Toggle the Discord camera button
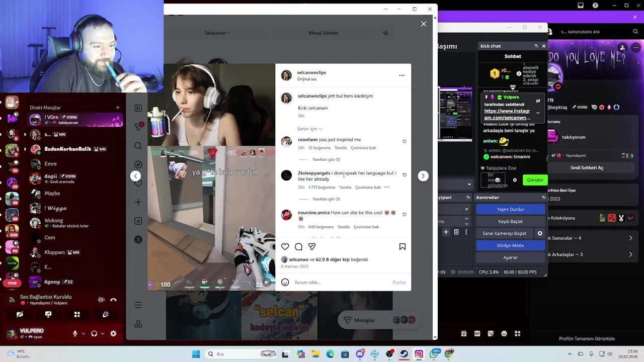The width and height of the screenshot is (644, 362). point(20,314)
